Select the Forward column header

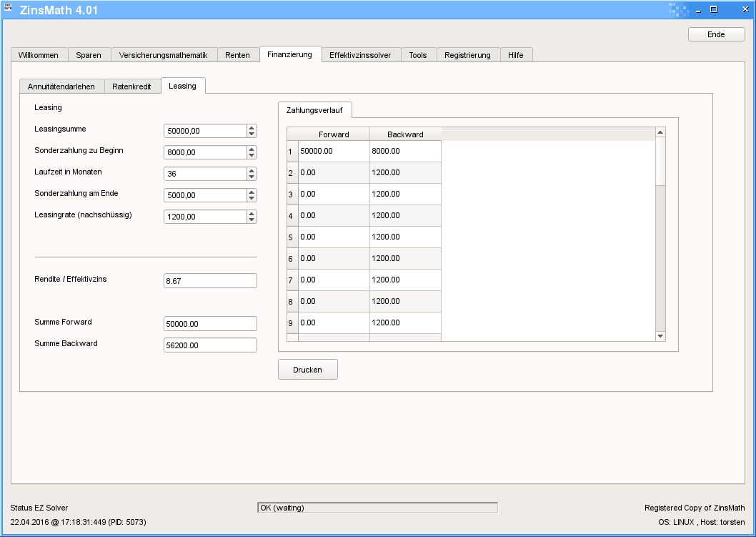click(334, 134)
